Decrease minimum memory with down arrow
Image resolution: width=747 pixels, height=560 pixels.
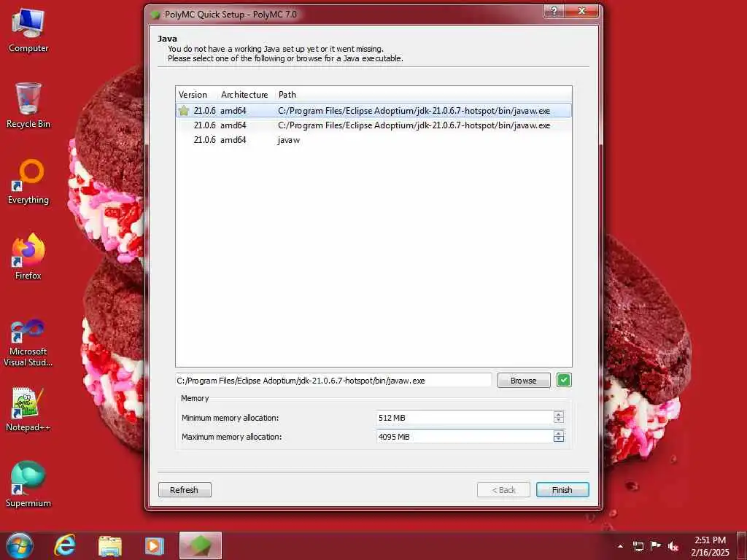coord(559,421)
